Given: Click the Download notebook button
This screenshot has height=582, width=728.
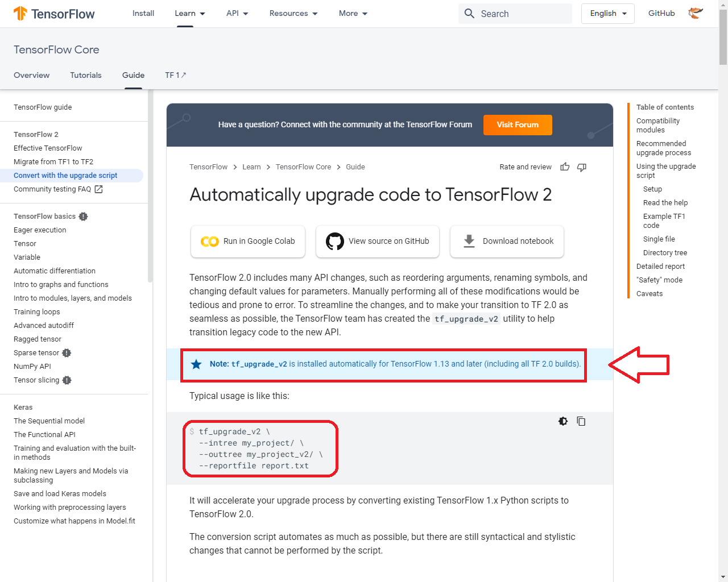Looking at the screenshot, I should point(507,242).
